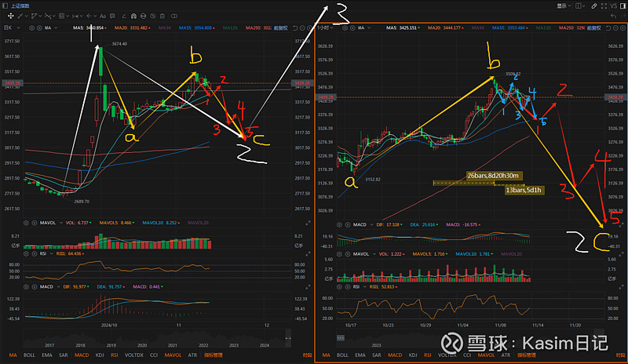Screen dimensions: 628x364
Task: Select the arrow annotation tool
Action: click(89, 16)
